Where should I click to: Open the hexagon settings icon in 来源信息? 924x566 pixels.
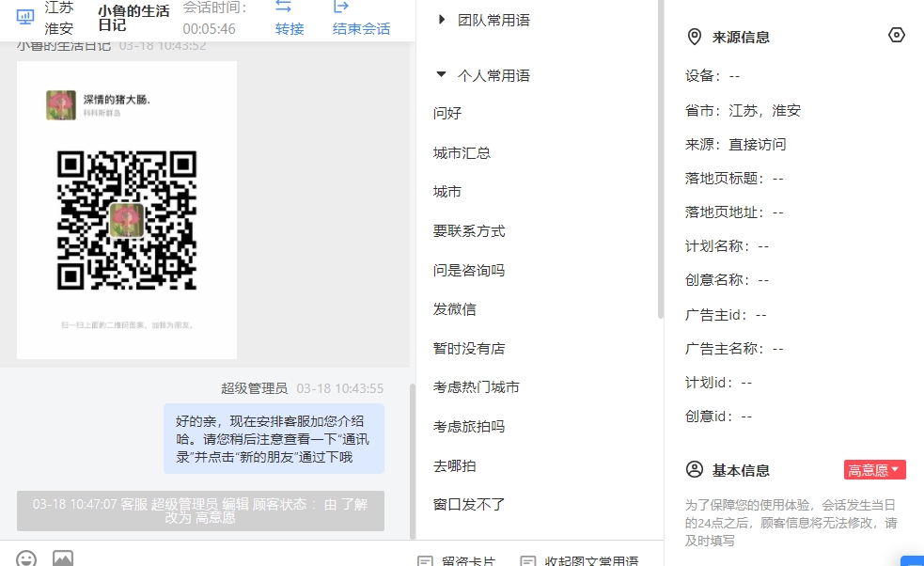897,36
